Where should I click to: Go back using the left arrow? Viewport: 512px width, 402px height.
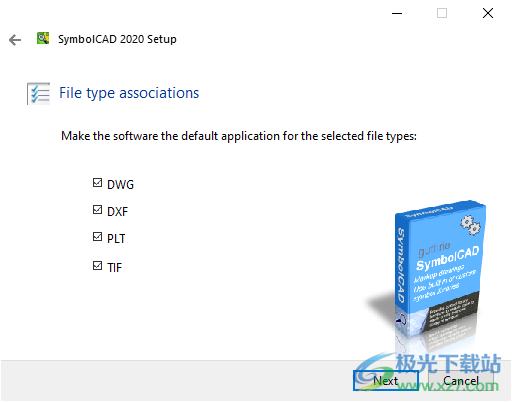point(15,40)
